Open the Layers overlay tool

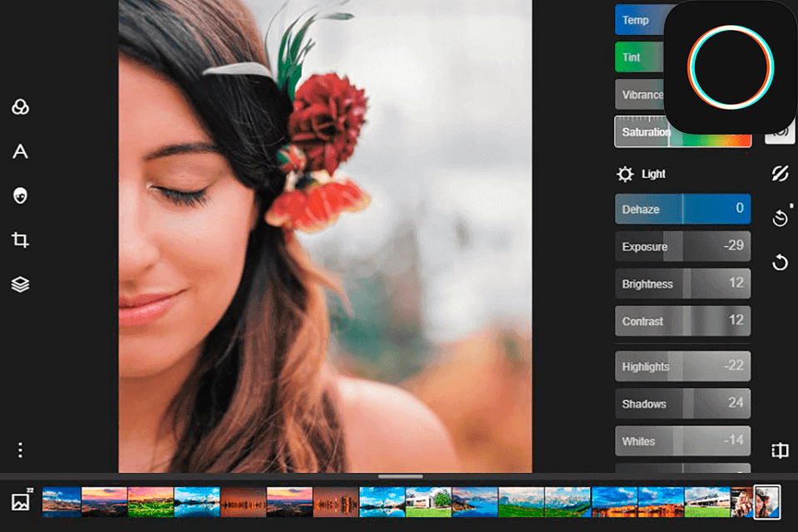(x=20, y=284)
